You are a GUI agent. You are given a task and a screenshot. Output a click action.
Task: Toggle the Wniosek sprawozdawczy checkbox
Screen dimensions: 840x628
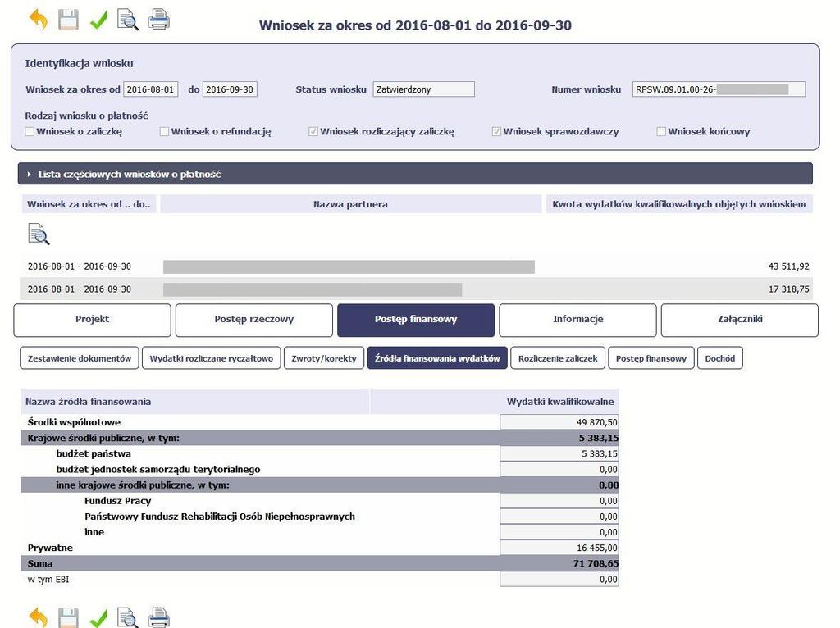click(496, 132)
